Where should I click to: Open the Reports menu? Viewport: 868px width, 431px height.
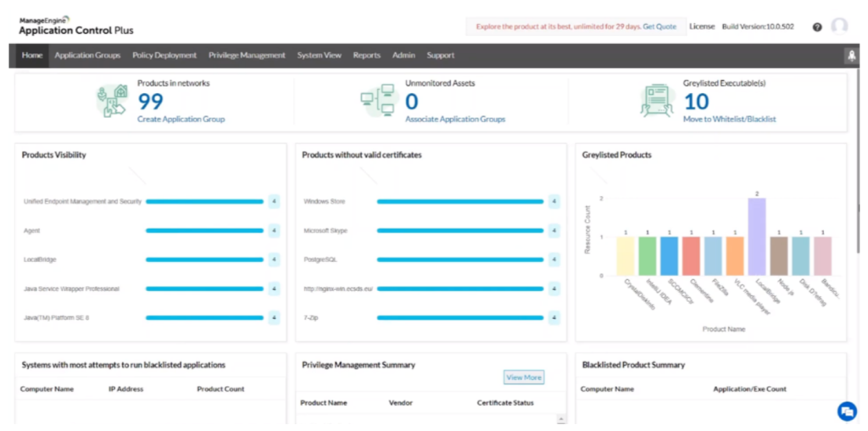pos(366,55)
